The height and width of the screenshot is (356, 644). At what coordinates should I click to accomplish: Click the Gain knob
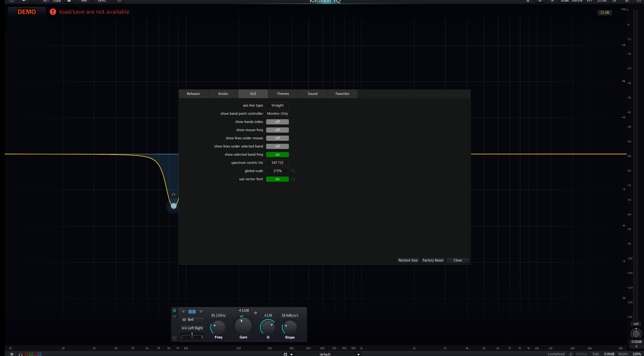click(x=243, y=325)
